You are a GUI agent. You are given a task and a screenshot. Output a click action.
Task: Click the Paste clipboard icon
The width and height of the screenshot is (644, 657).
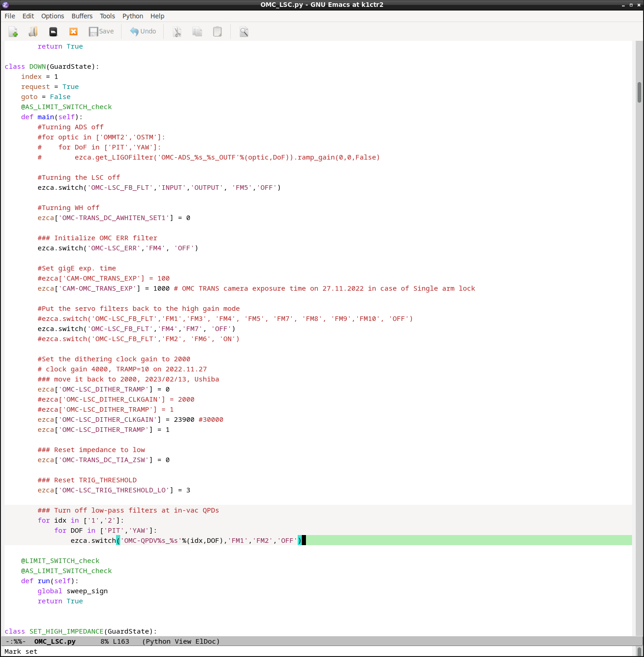click(x=217, y=32)
